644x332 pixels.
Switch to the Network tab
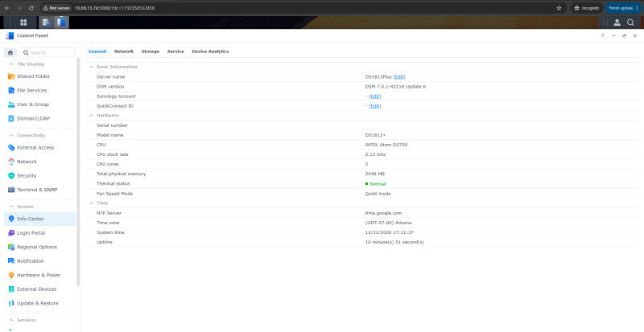click(x=124, y=51)
